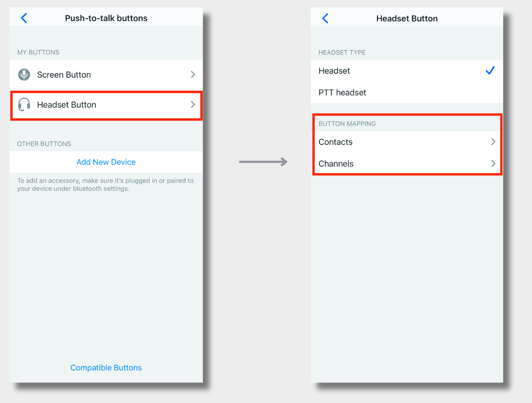Image resolution: width=532 pixels, height=403 pixels.
Task: Expand the Screen Button settings chevron
Action: tap(193, 74)
